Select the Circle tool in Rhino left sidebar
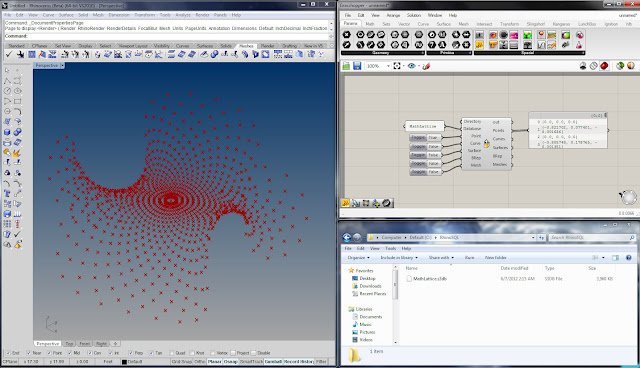 pos(8,91)
